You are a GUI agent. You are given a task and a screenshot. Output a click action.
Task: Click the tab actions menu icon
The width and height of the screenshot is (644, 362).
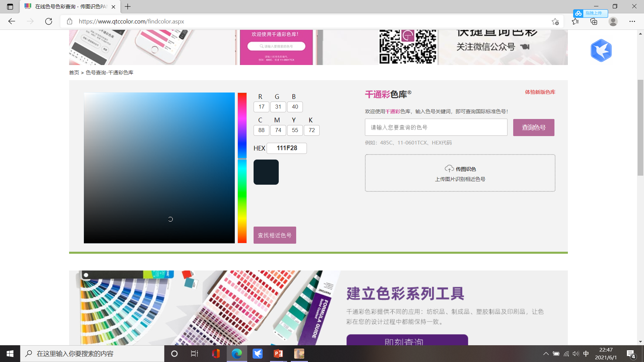10,6
